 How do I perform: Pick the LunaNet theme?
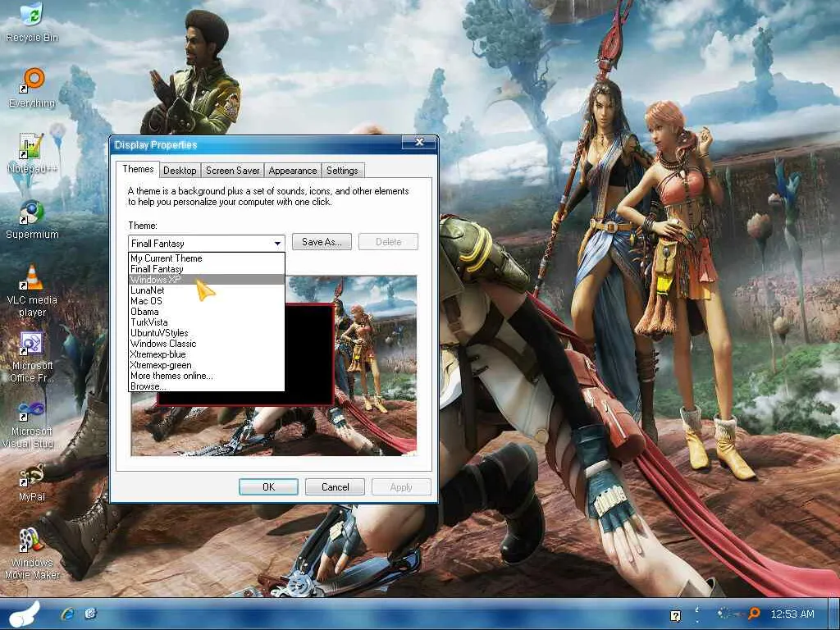206,290
